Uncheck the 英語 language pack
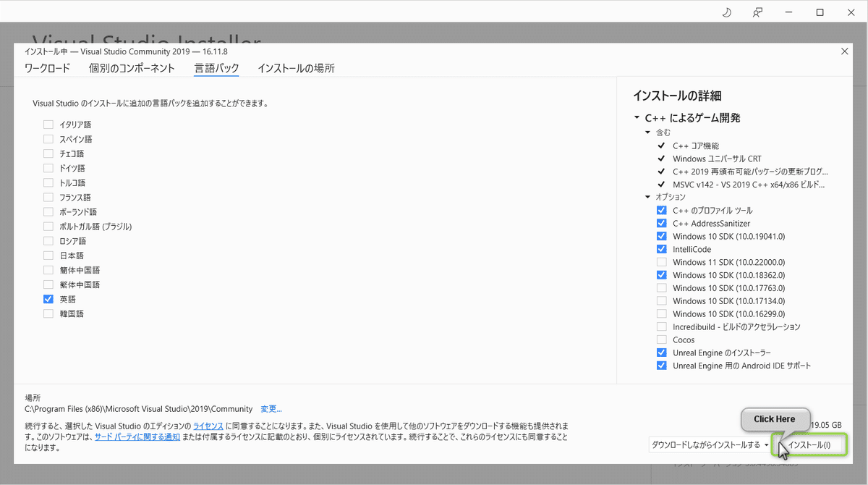This screenshot has height=485, width=868. 48,299
